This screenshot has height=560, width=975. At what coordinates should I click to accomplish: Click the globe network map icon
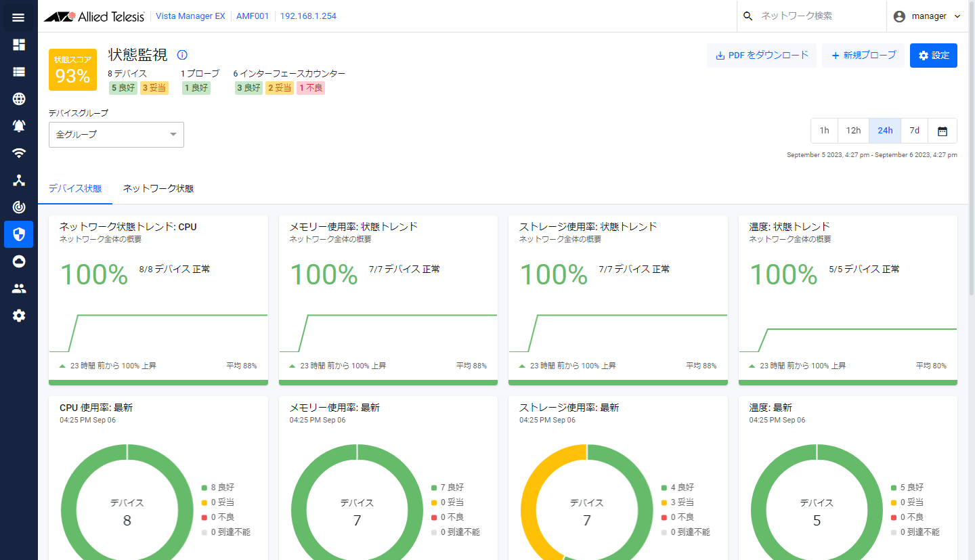[19, 99]
